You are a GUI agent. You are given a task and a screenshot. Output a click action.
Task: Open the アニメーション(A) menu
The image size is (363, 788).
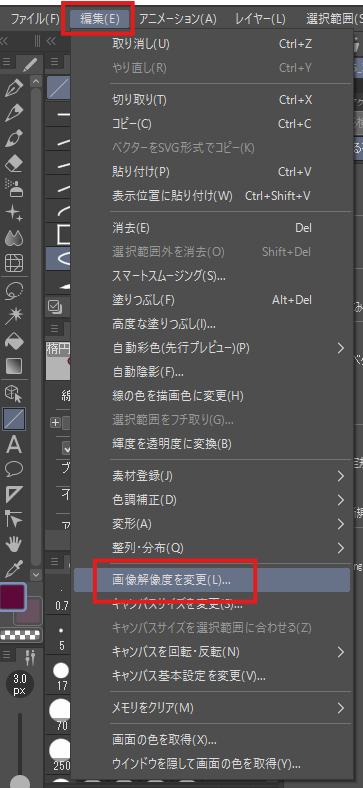point(177,20)
